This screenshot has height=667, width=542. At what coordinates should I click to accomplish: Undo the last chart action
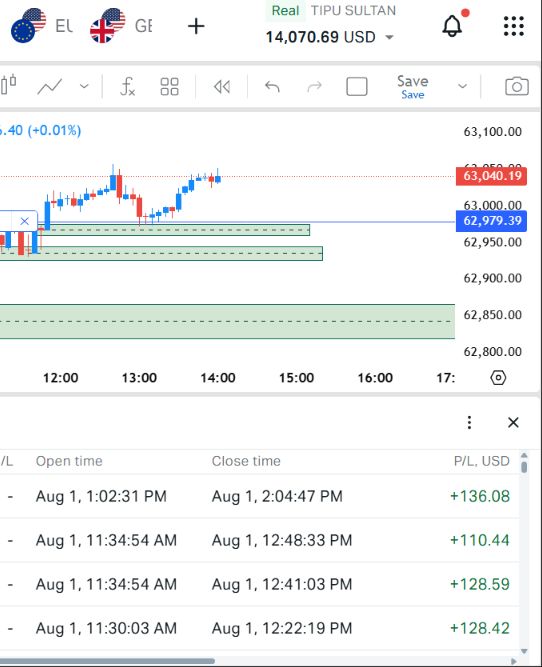pyautogui.click(x=272, y=87)
